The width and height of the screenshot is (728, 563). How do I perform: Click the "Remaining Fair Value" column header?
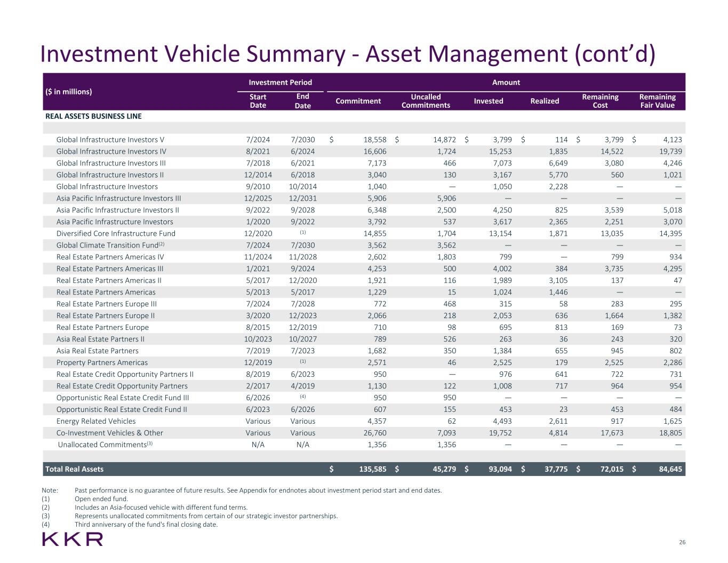pos(657,101)
